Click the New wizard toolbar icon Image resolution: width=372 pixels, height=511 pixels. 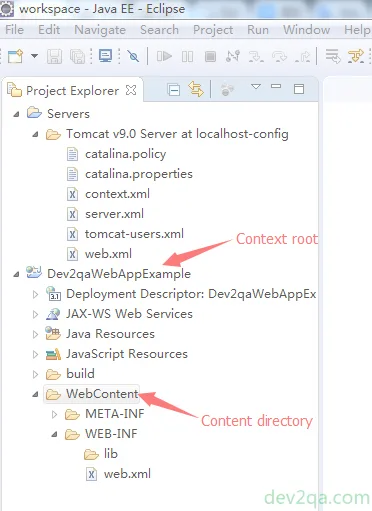(x=15, y=56)
